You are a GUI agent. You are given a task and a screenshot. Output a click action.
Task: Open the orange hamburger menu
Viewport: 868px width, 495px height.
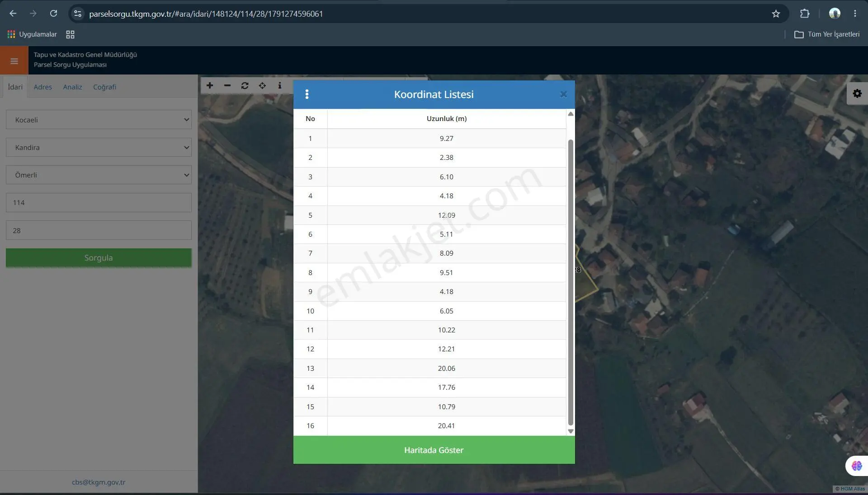click(x=14, y=61)
